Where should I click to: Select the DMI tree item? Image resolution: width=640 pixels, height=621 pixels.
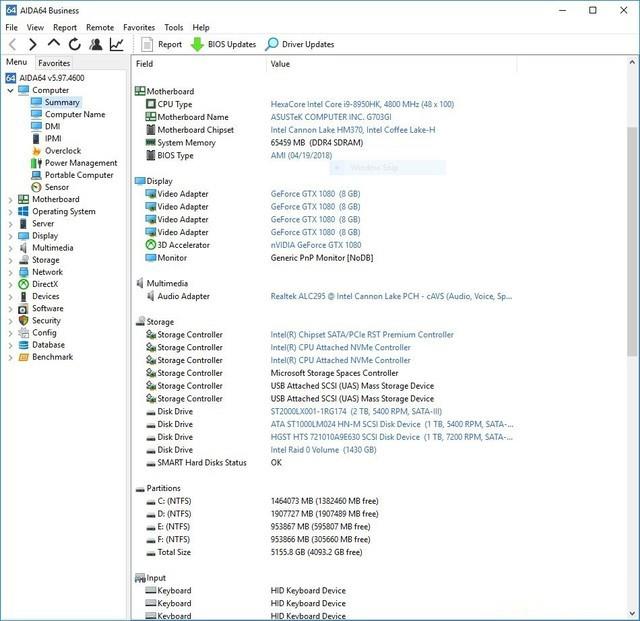[53, 126]
